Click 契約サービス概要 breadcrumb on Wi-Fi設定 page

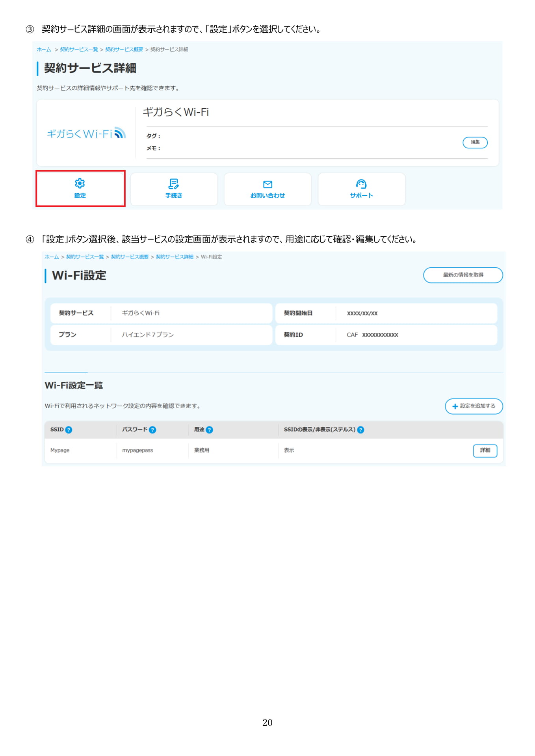click(130, 257)
